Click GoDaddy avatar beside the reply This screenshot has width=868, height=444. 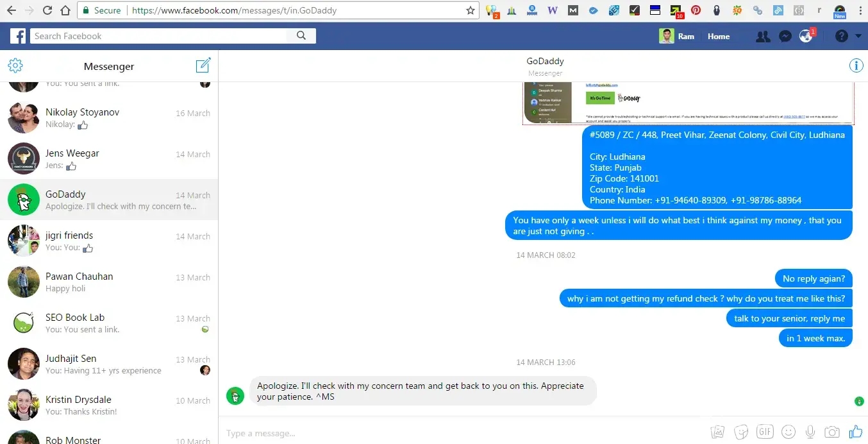coord(235,395)
